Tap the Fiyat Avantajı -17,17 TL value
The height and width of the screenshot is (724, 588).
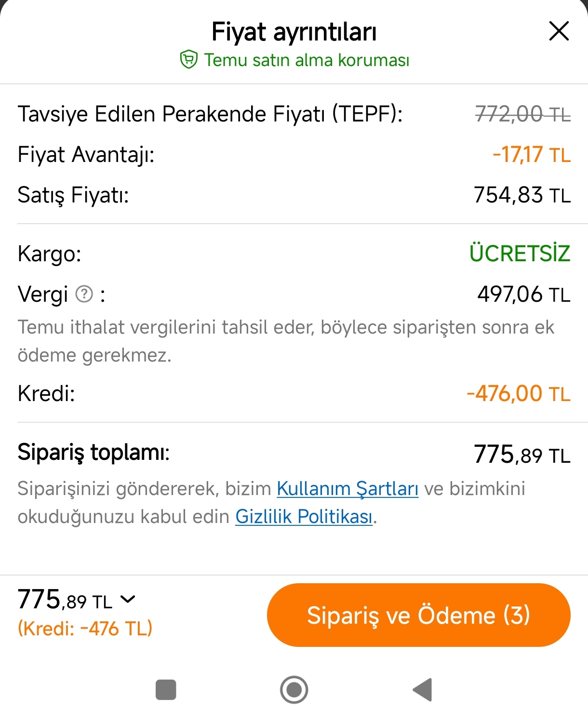pos(532,155)
